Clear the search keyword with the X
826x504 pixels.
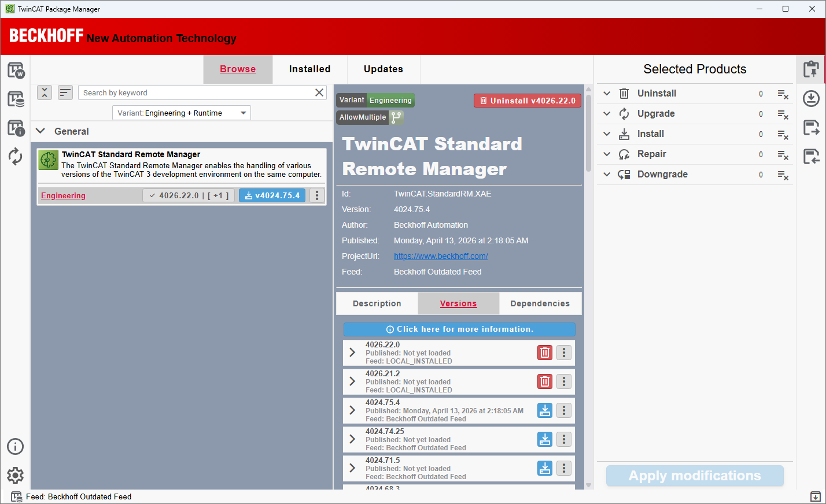pos(319,92)
